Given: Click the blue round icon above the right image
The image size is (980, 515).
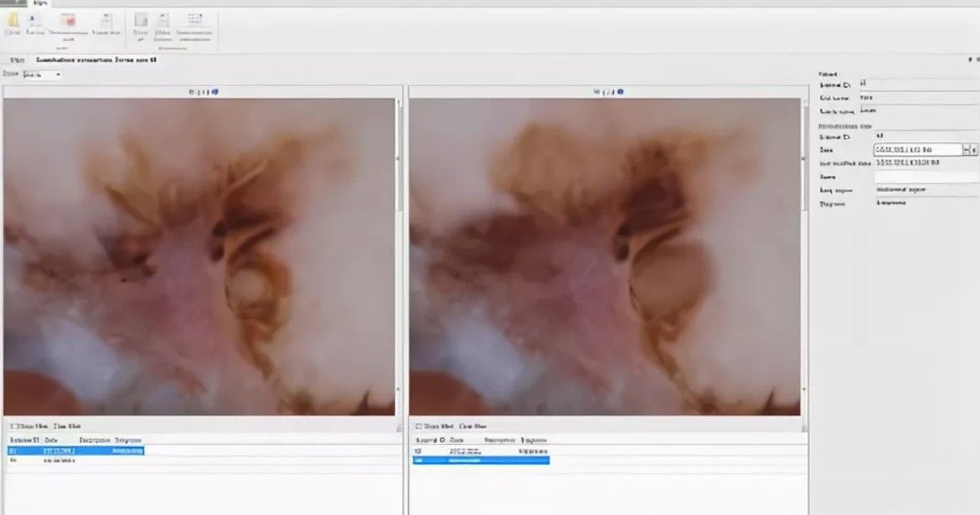Looking at the screenshot, I should (621, 92).
